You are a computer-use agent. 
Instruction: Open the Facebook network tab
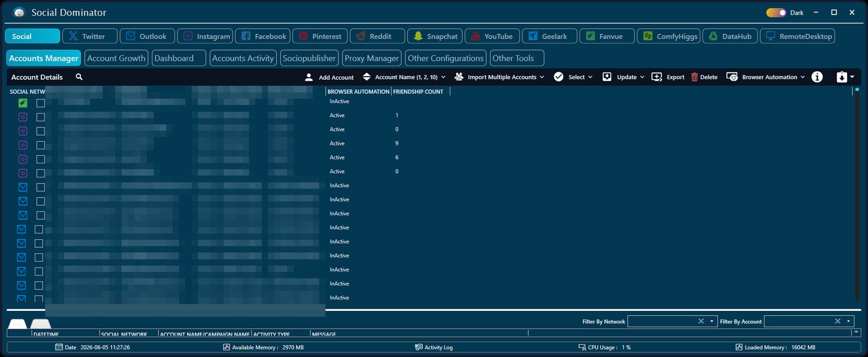[263, 36]
